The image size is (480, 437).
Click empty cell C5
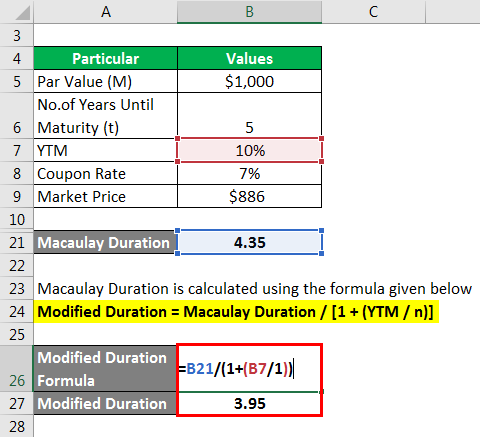(x=373, y=81)
